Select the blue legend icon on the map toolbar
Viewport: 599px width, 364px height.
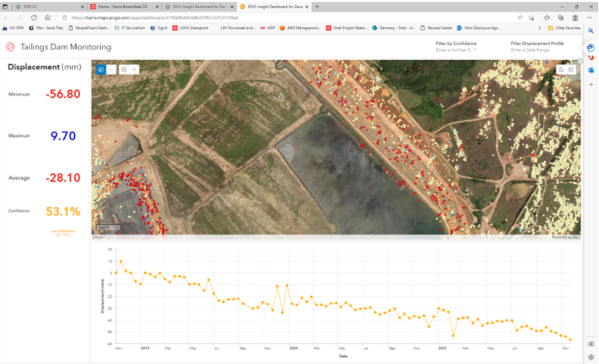click(x=101, y=70)
